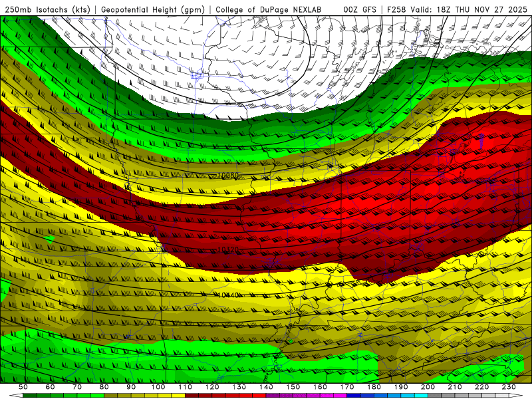This screenshot has height=399, width=532.
Task: Pick the bright red swatch left of 140
Action: [x=259, y=396]
